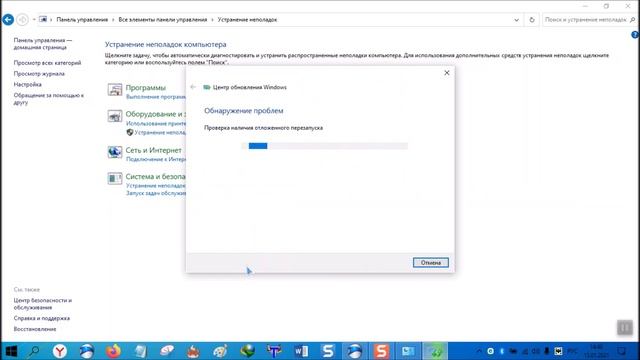Click the shield icon under Оборудование
This screenshot has width=640, height=360.
pos(130,132)
